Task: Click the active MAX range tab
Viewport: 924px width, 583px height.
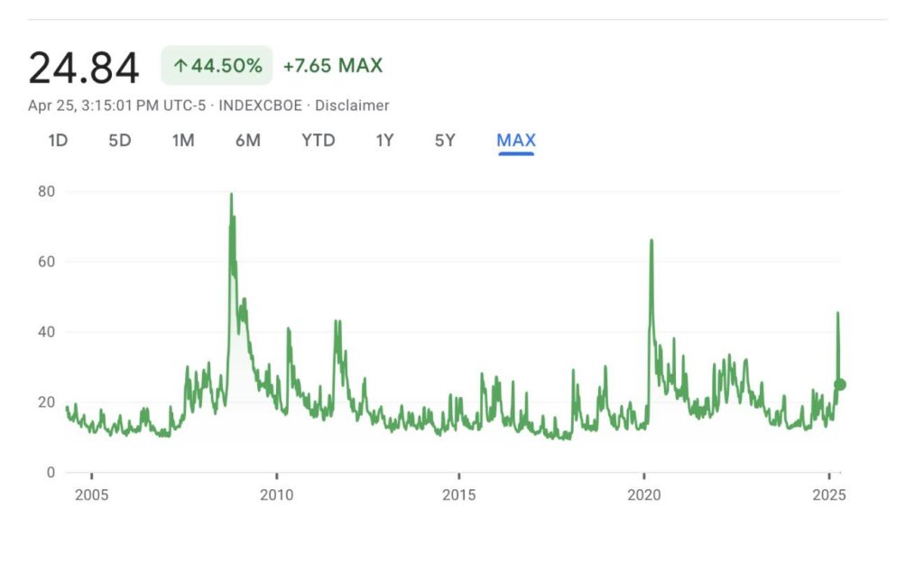Action: 516,140
